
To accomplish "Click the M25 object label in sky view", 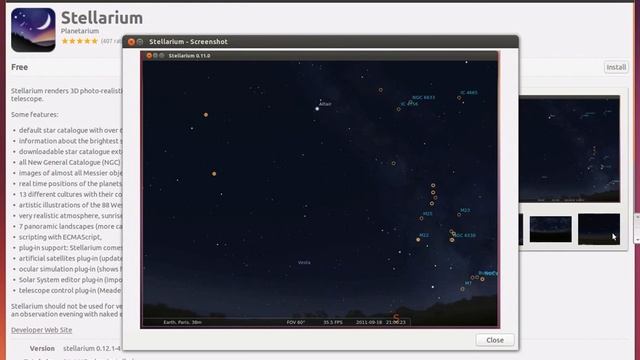I will [x=427, y=213].
